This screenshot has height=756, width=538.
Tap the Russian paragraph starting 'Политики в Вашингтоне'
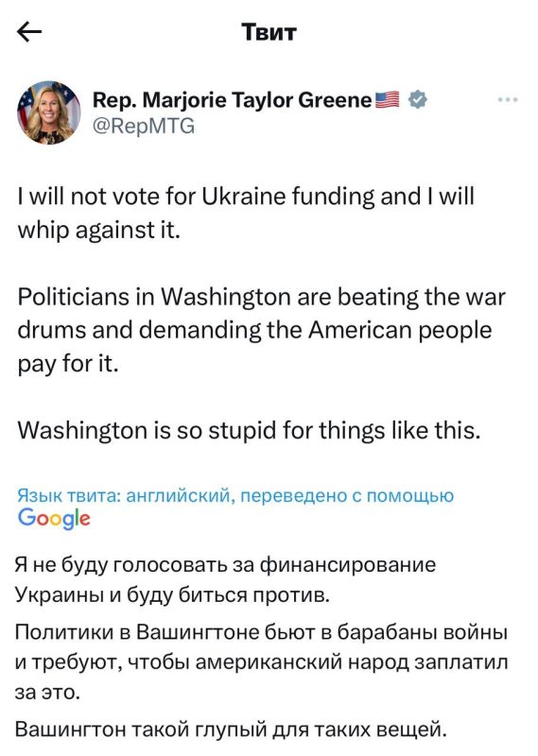point(261,662)
